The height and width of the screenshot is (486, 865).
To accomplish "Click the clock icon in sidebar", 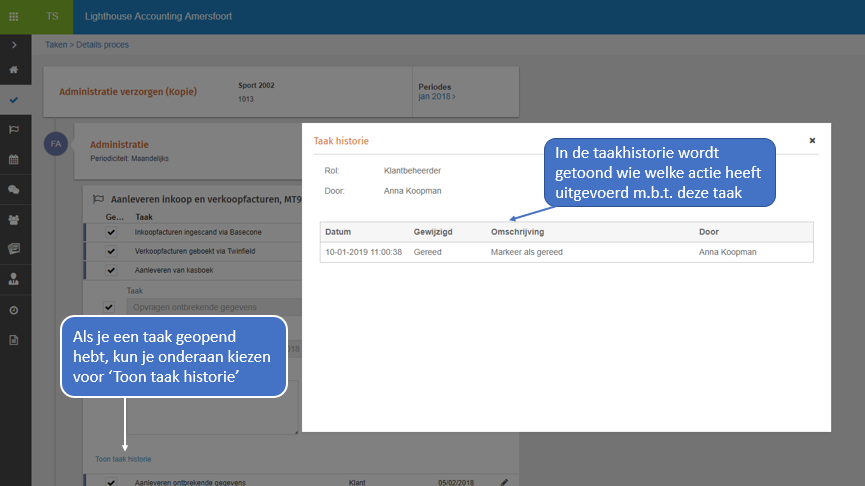I will (14, 310).
